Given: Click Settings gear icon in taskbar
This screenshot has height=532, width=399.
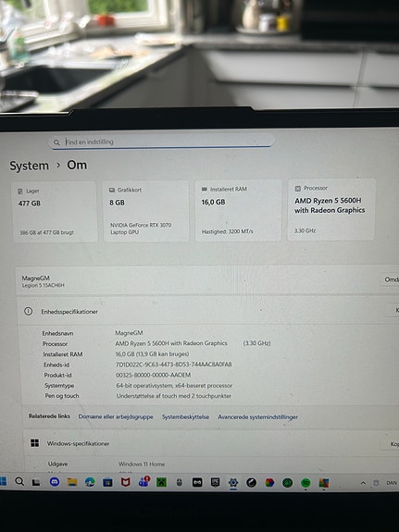Looking at the screenshot, I should pos(233,482).
